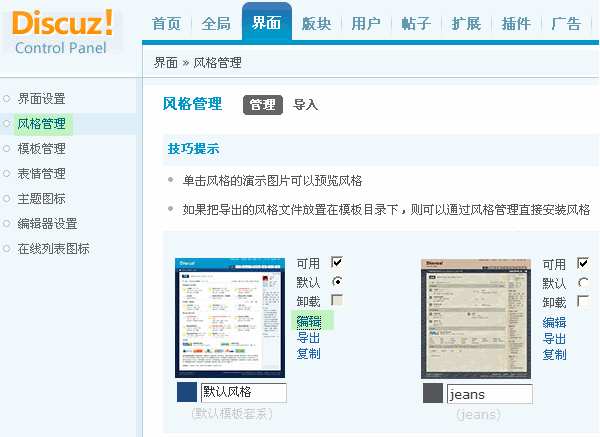Click the gray color swatch for jeans style

click(x=433, y=393)
